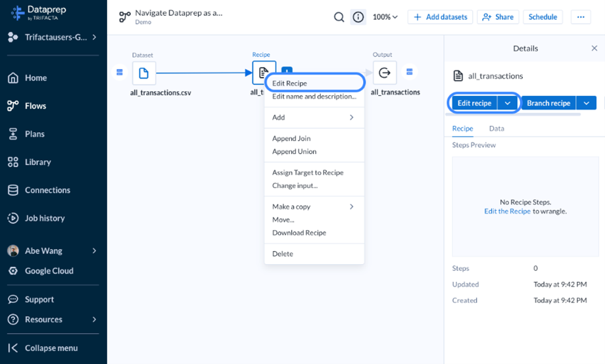The height and width of the screenshot is (364, 605).
Task: Open the more options ellipsis menu
Action: click(x=581, y=17)
